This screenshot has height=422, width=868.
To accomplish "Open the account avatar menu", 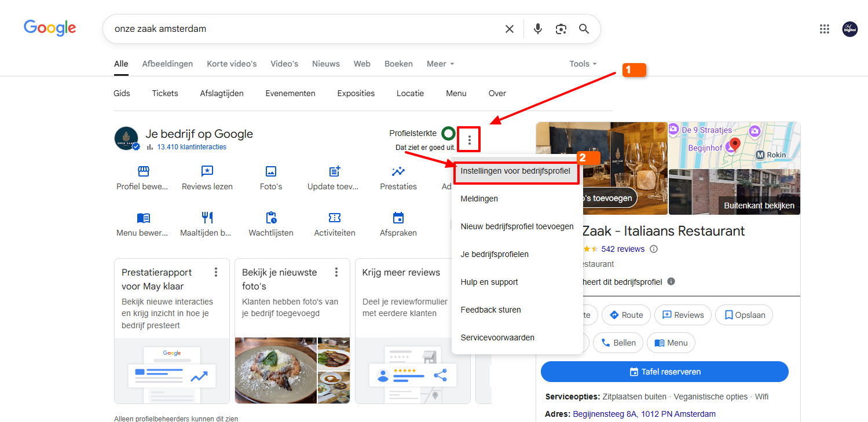I will 849,29.
